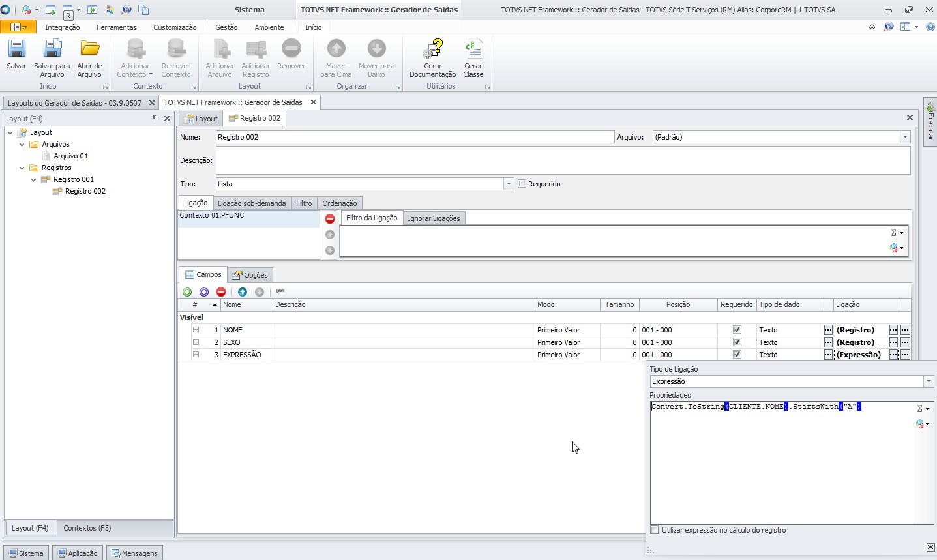Image resolution: width=937 pixels, height=560 pixels.
Task: Toggle Requerido checkbox for EXPRESSÃO row
Action: (x=737, y=355)
